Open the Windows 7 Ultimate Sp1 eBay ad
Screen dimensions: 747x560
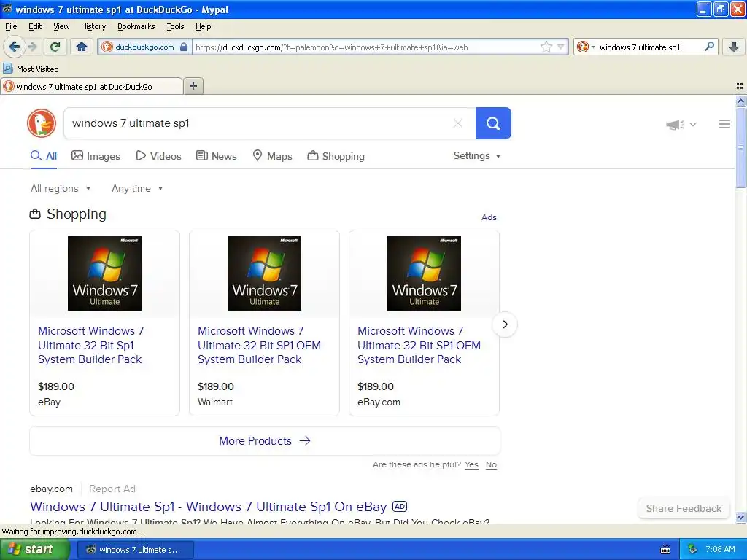[x=208, y=507]
